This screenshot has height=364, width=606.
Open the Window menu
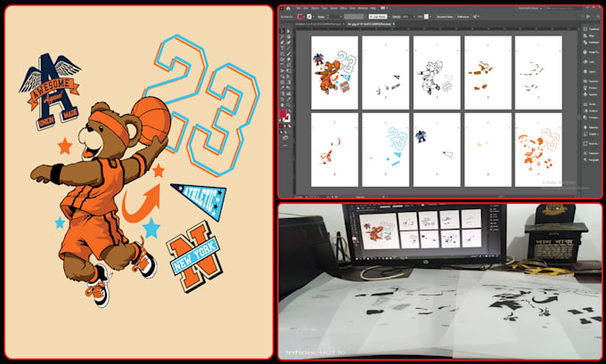tap(363, 8)
